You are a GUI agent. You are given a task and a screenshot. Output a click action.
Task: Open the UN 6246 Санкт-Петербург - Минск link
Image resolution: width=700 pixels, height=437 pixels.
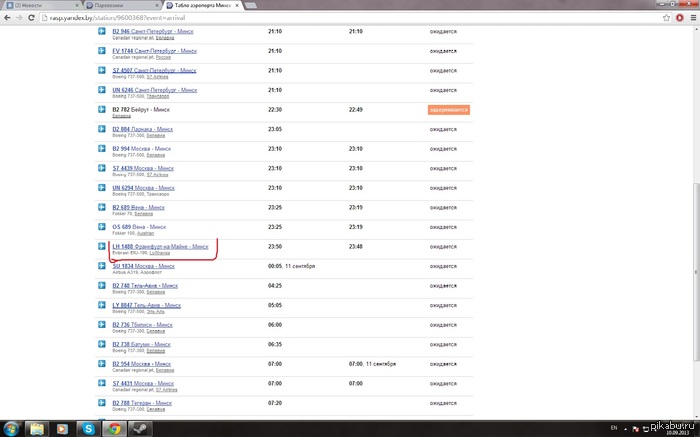[154, 90]
